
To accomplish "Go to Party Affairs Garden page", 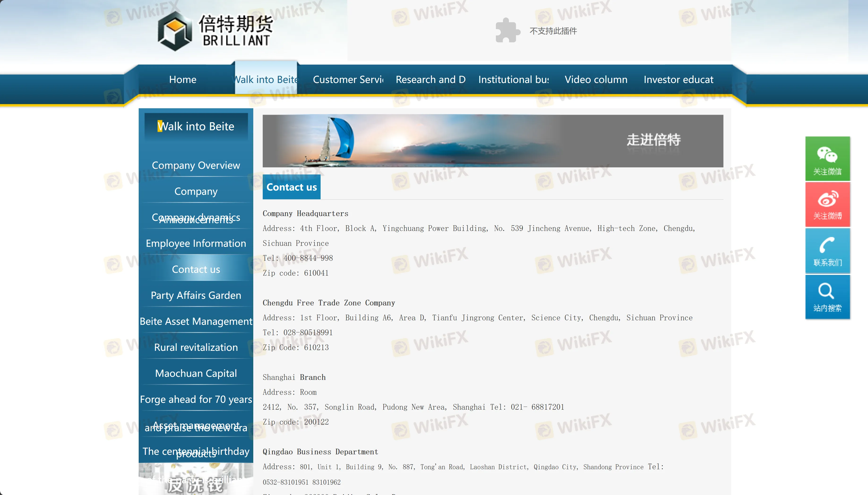I will [196, 295].
